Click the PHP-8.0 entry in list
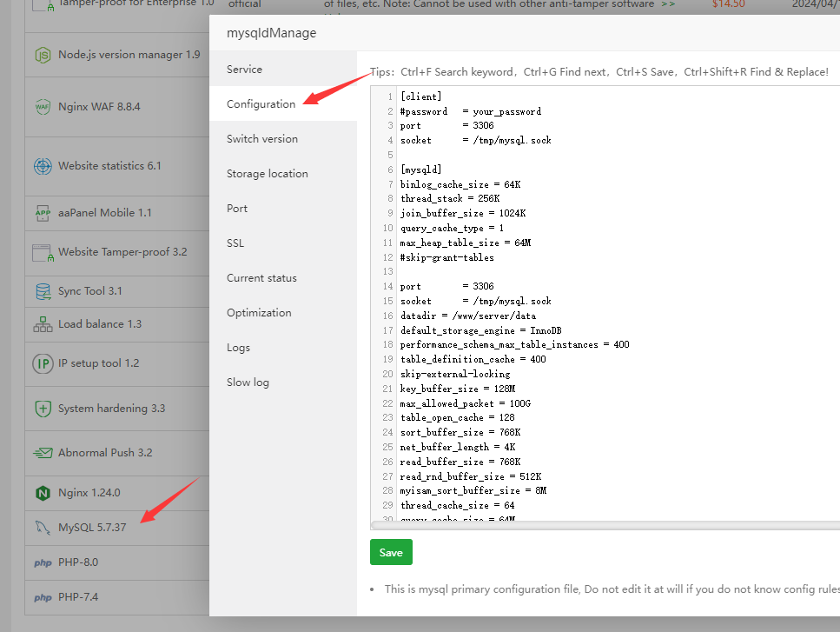The image size is (840, 632). [78, 562]
